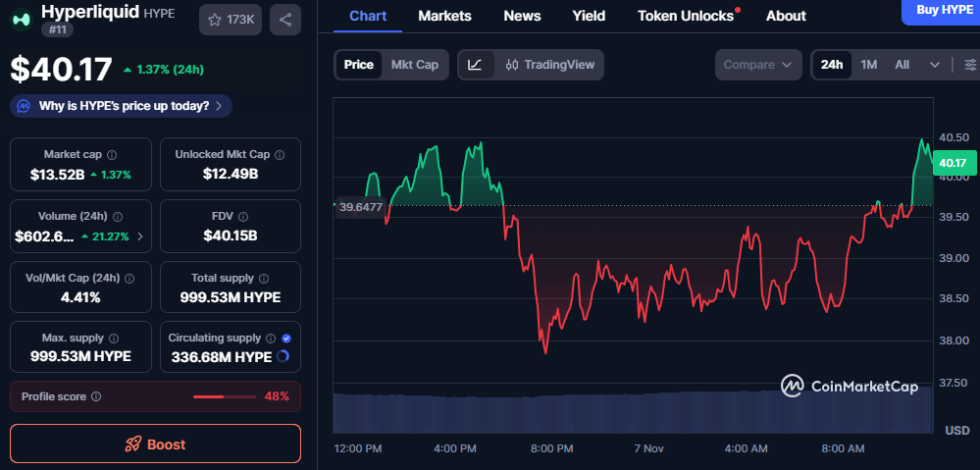Open chart settings sliders icon

pos(970,65)
